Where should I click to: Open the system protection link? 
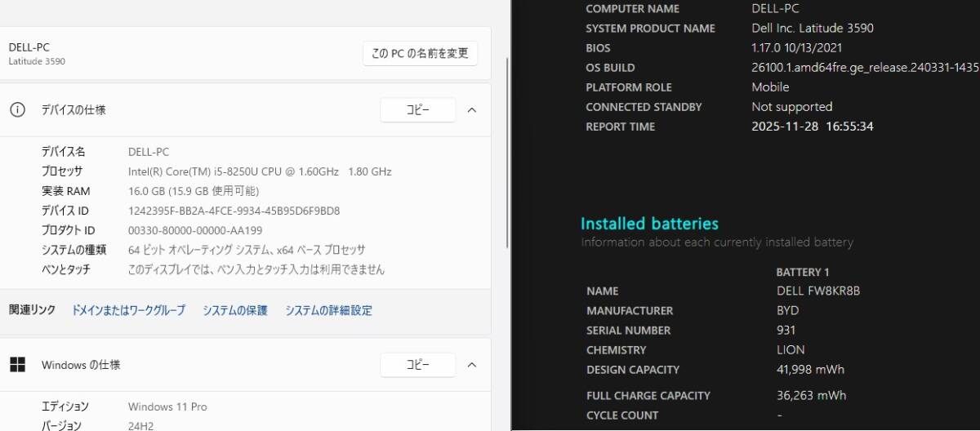235,310
